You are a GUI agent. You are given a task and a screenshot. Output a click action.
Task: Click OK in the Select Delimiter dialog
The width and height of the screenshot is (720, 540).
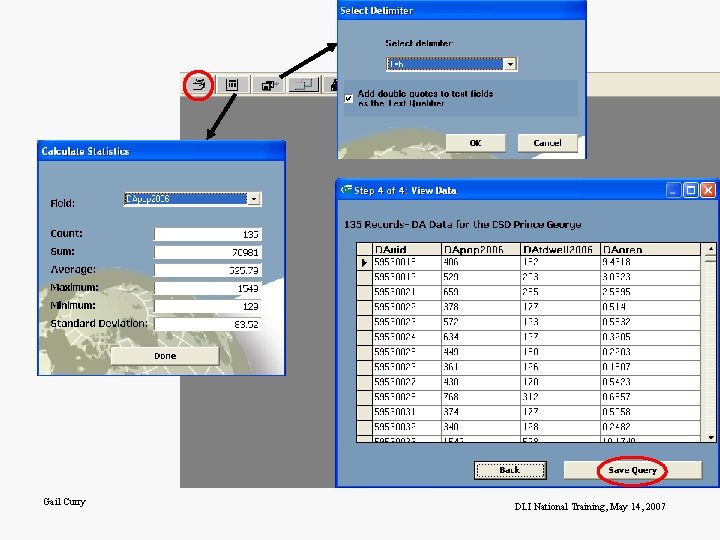(475, 143)
